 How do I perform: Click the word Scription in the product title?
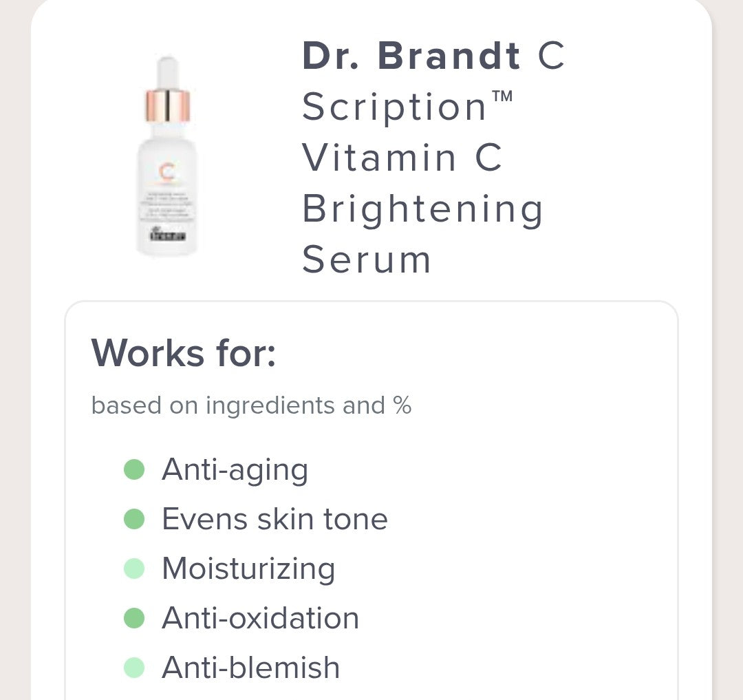pyautogui.click(x=395, y=107)
